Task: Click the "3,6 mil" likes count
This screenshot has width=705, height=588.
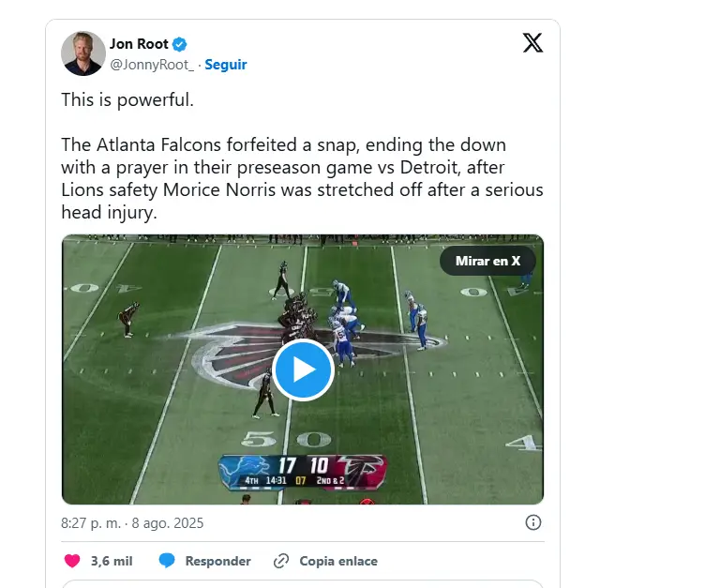Action: [112, 561]
